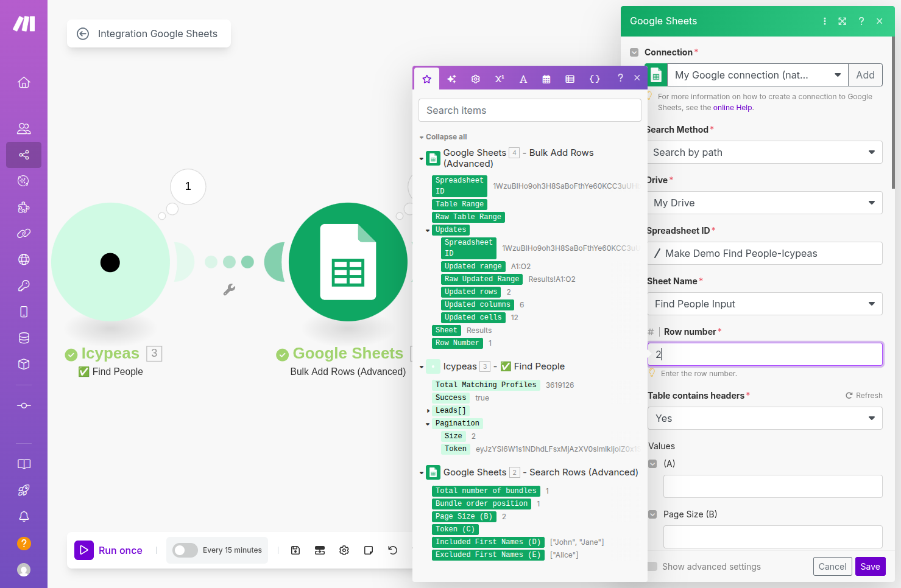Open the My Google connection dropdown
The width and height of the screenshot is (901, 588).
757,75
